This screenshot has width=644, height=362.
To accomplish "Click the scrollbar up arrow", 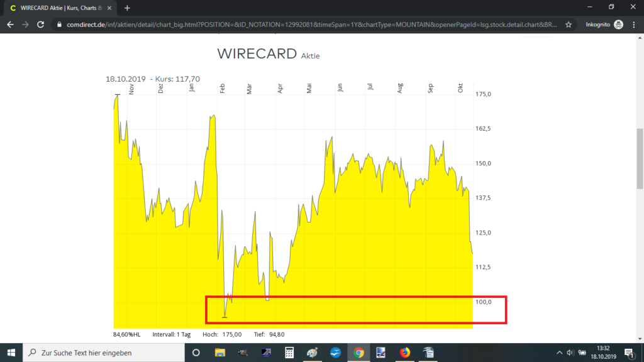I will click(x=640, y=38).
